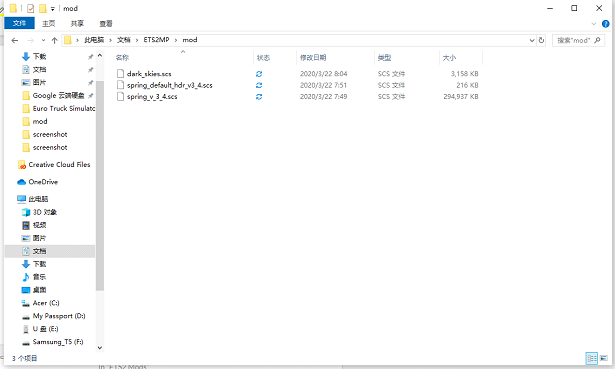Click the file icon of dark_skies.scs
The height and width of the screenshot is (369, 615).
120,74
